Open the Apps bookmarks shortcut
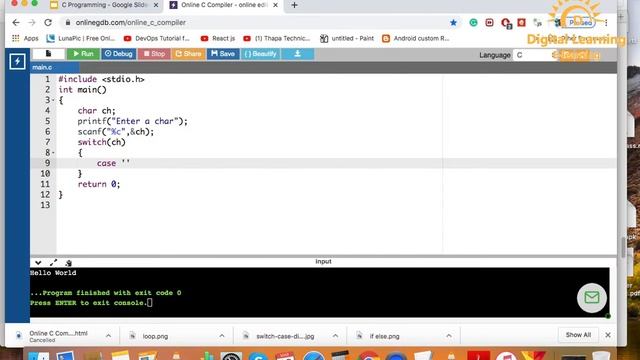 (25, 38)
